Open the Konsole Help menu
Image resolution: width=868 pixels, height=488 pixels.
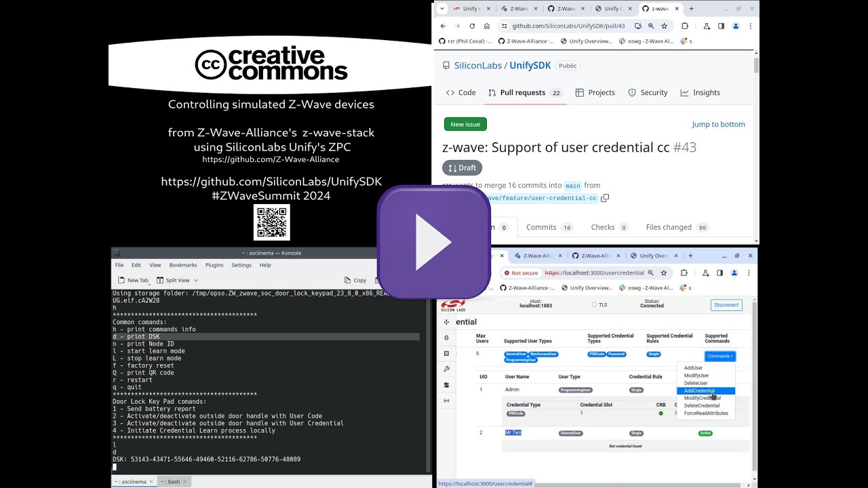tap(265, 265)
